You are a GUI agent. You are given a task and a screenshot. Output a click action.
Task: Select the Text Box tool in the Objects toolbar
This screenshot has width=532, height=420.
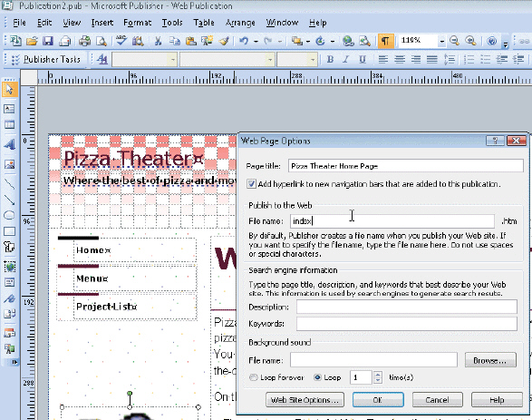[9, 109]
